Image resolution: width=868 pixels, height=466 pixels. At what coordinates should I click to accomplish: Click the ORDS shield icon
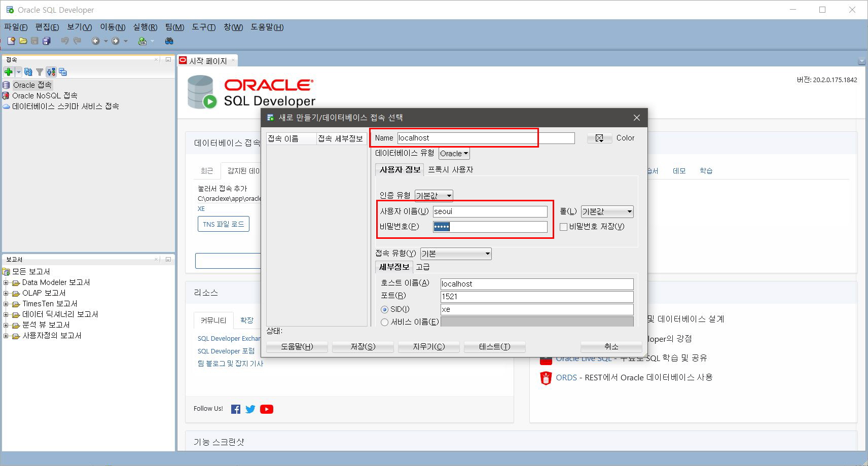point(546,378)
